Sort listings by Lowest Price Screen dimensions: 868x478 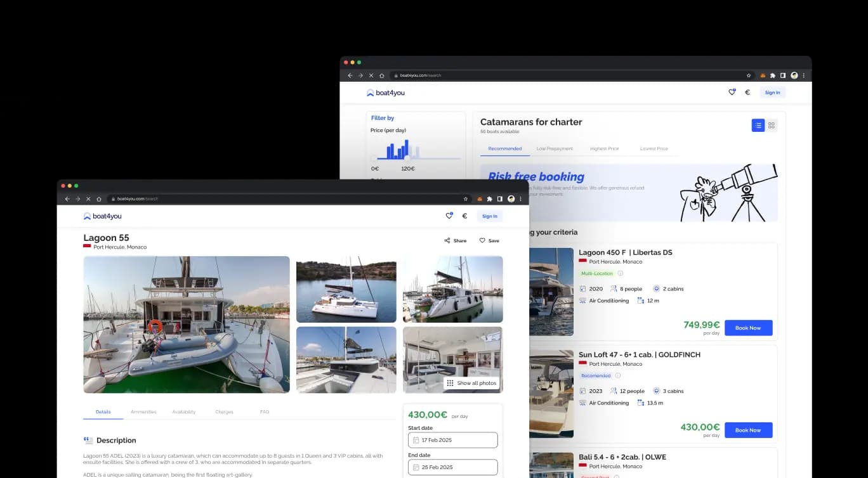click(x=654, y=148)
